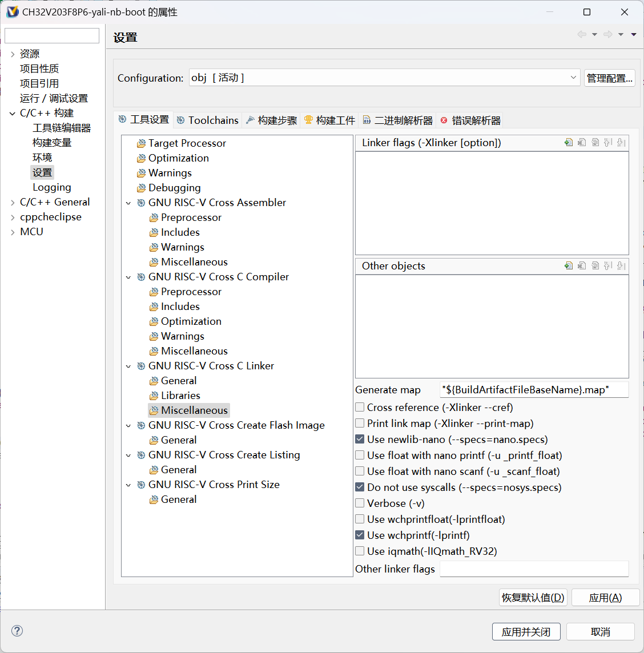The image size is (644, 653).
Task: Click the Move Up icon for Other objects
Action: tap(608, 266)
